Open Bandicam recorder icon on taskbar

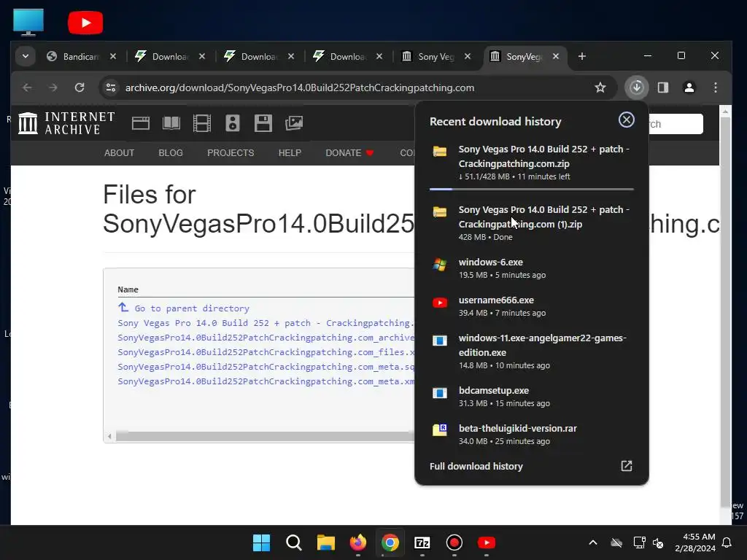(454, 542)
